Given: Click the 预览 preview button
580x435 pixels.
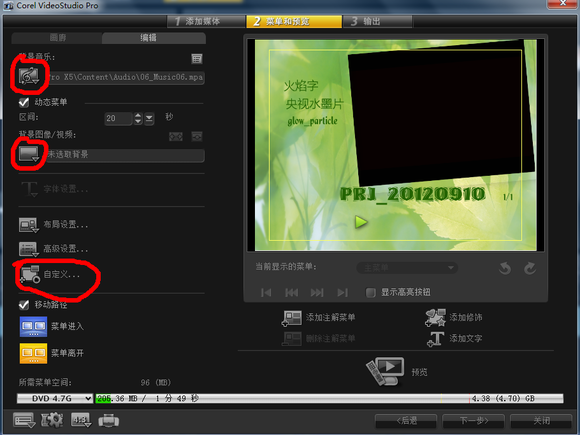Looking at the screenshot, I should click(397, 371).
